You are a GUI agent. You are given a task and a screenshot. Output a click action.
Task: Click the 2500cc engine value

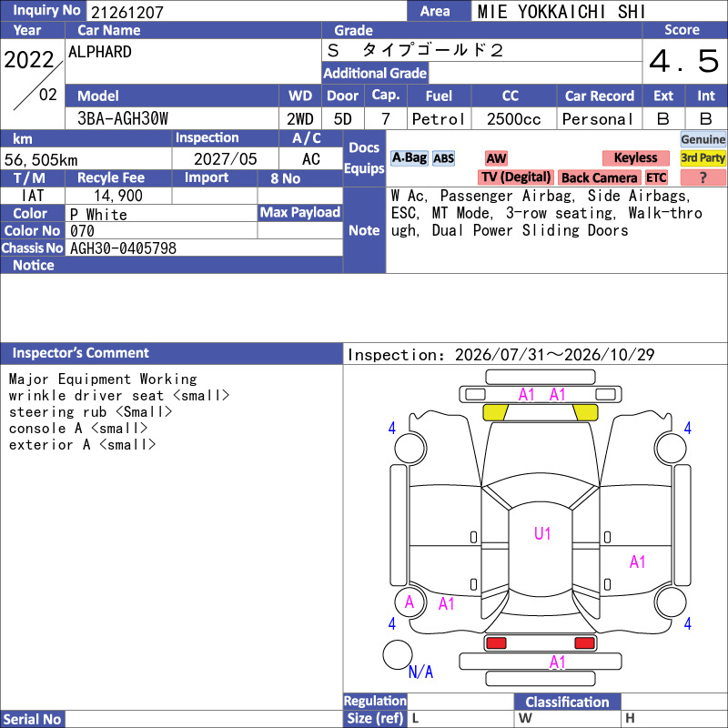pos(514,119)
